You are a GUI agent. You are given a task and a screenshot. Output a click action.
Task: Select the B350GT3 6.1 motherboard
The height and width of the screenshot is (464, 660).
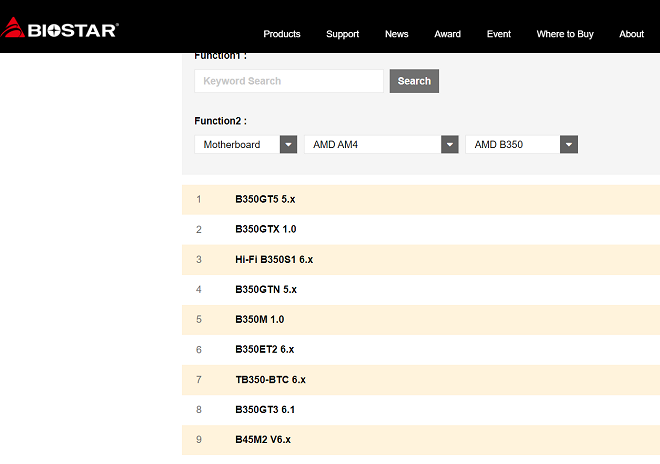(265, 409)
